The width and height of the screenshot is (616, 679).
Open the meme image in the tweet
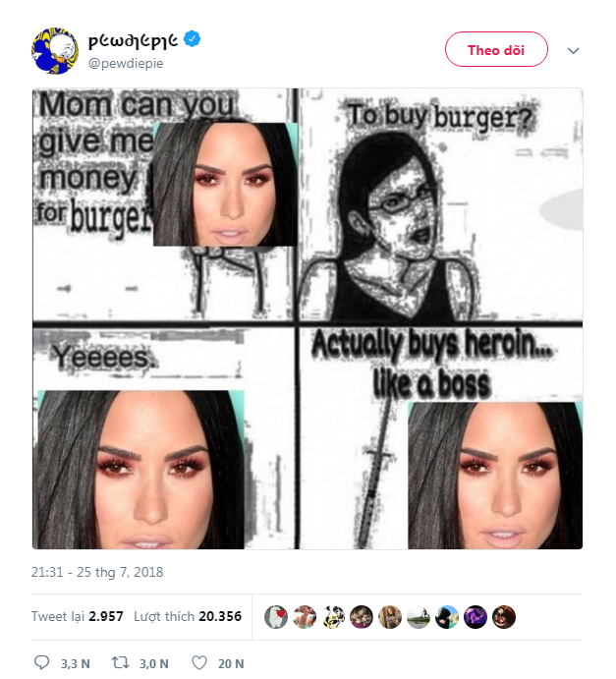308,318
